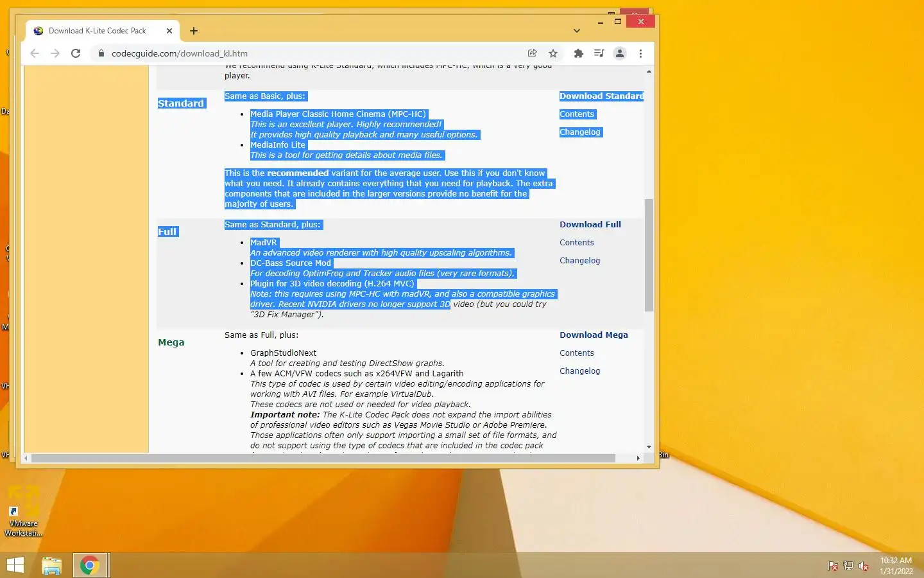Click the Full variant heading
This screenshot has width=924, height=578.
(167, 232)
